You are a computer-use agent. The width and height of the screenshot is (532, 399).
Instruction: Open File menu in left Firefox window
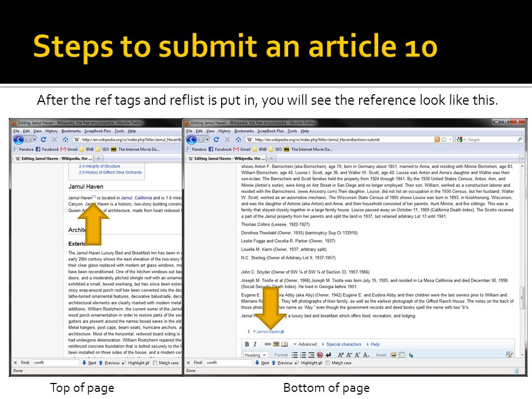coord(16,131)
